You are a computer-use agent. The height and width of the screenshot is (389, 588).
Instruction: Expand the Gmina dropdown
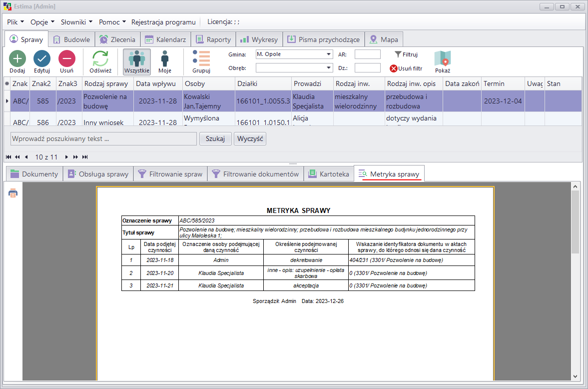point(329,54)
